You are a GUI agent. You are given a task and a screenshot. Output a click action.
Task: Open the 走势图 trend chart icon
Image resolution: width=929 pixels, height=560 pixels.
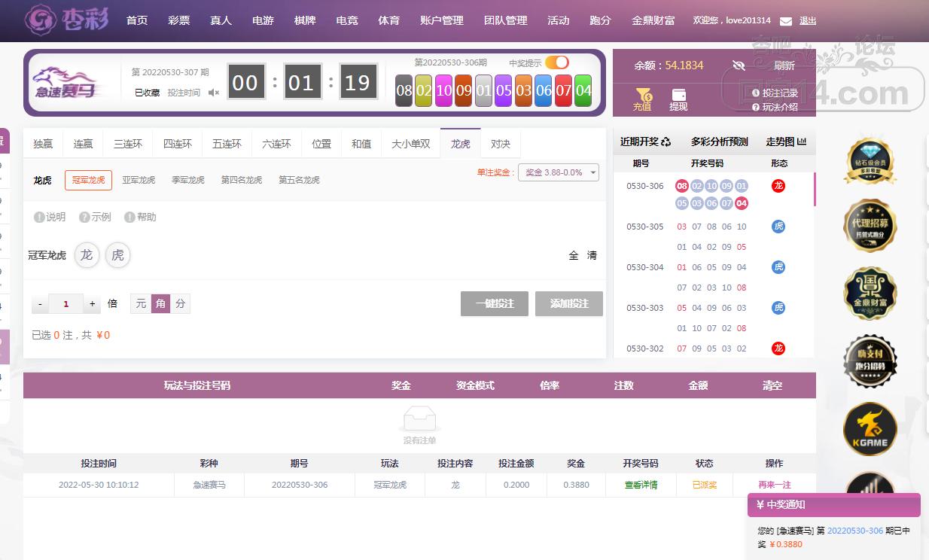pos(802,142)
